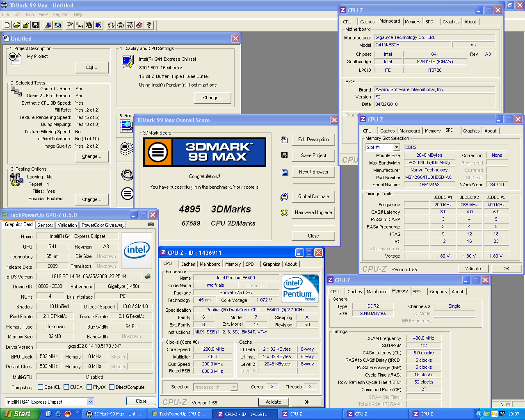Image resolution: width=525 pixels, height=420 pixels.
Task: Click the '4895 3DMarks' score text
Action: [215, 209]
